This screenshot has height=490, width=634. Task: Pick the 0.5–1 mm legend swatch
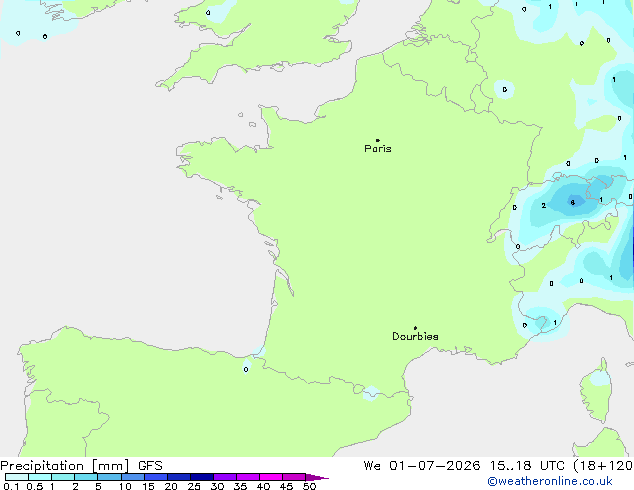click(x=40, y=477)
